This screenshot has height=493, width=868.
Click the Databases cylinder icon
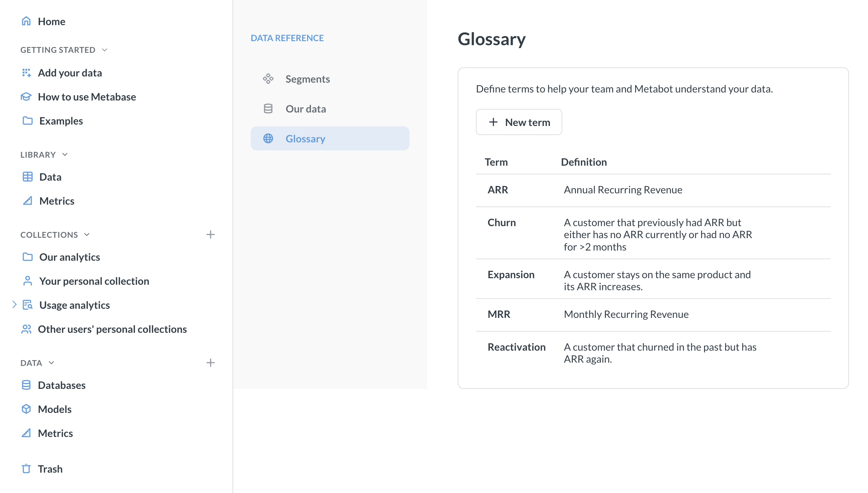point(26,385)
